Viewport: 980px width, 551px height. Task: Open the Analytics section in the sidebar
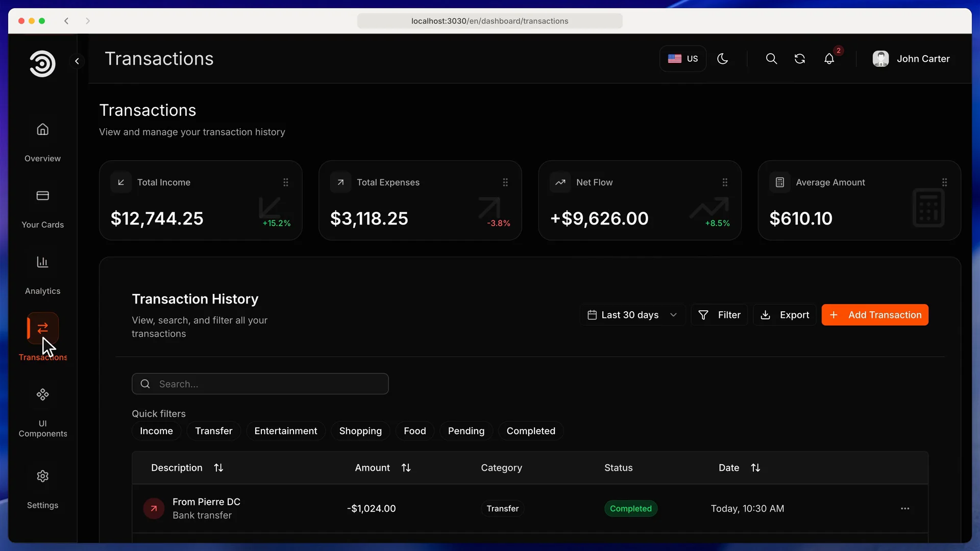[42, 275]
